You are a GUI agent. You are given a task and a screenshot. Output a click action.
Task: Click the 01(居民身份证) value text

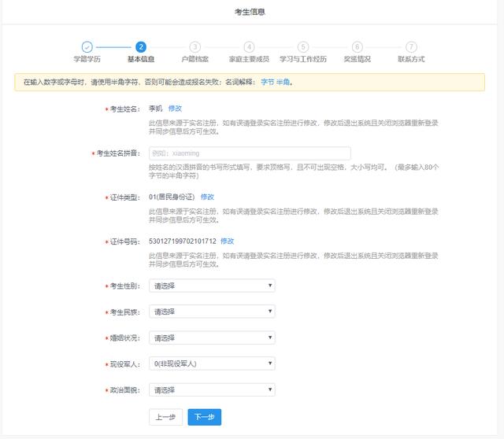172,197
